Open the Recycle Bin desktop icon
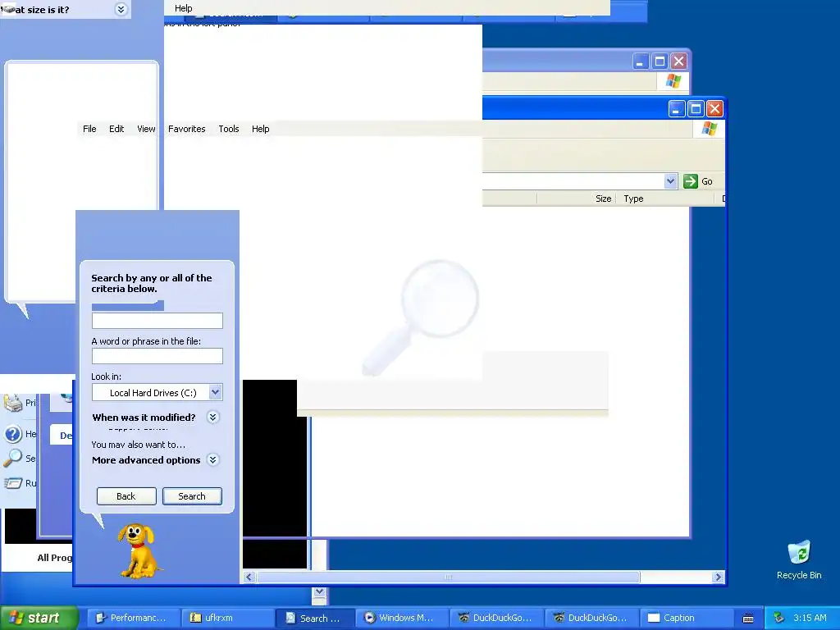Screen dimensions: 840x630 799,559
